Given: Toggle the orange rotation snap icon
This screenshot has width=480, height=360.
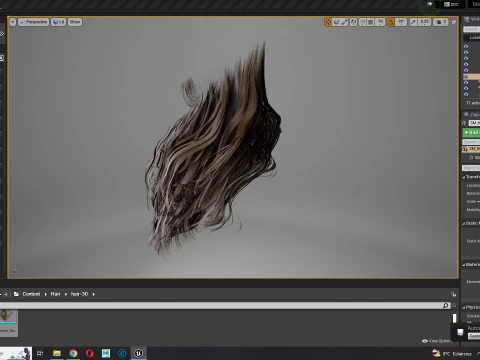Looking at the screenshot, I should click(391, 22).
